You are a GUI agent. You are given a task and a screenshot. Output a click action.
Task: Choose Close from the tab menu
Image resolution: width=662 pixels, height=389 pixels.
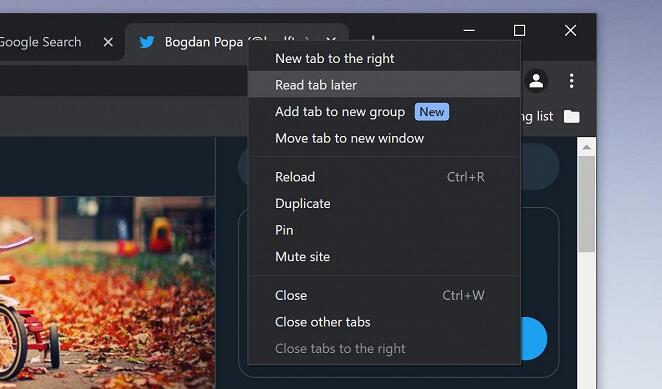[384, 295]
